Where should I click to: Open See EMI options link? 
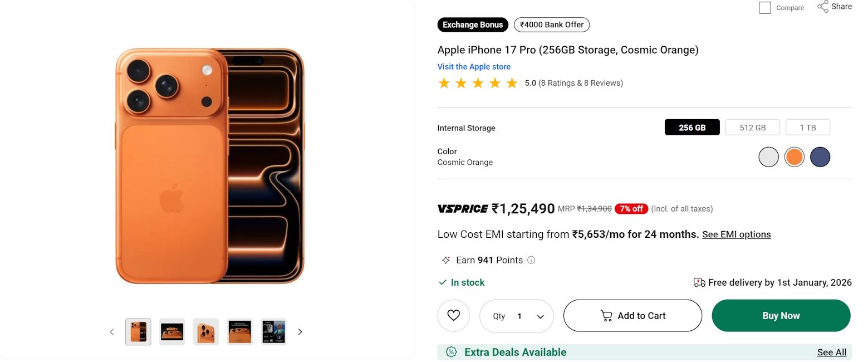tap(736, 234)
